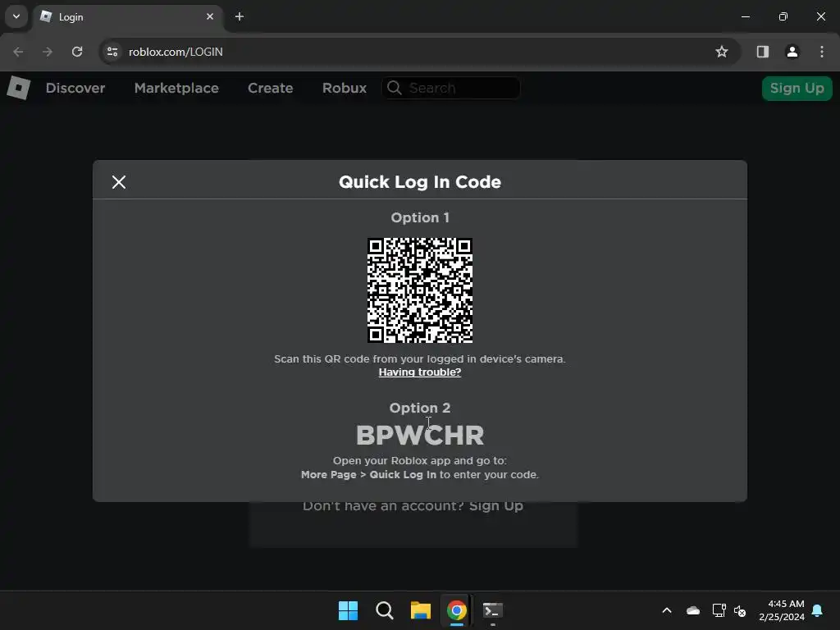The width and height of the screenshot is (840, 630).
Task: Open Chrome side panel
Action: pyautogui.click(x=762, y=52)
